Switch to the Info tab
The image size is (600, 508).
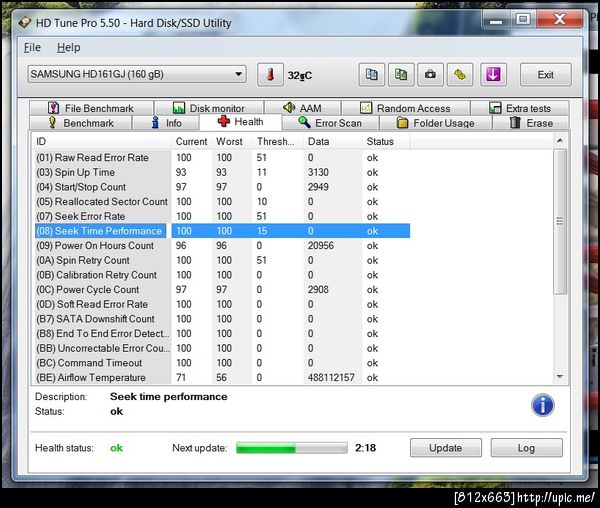pyautogui.click(x=166, y=123)
